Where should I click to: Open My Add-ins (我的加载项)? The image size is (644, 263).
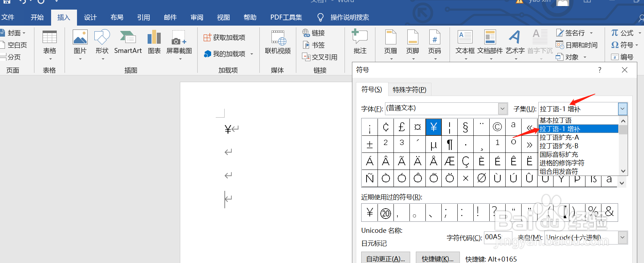click(x=225, y=54)
